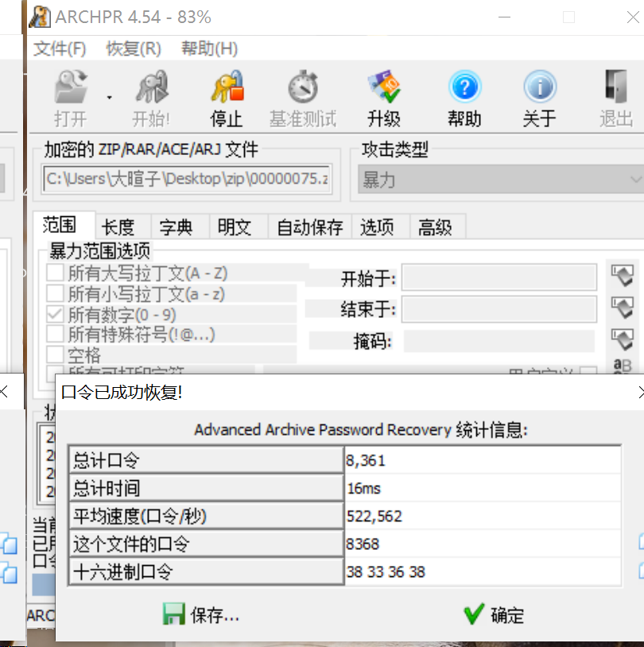Switch to the 自动保存 tab
The image size is (644, 647).
click(x=309, y=227)
